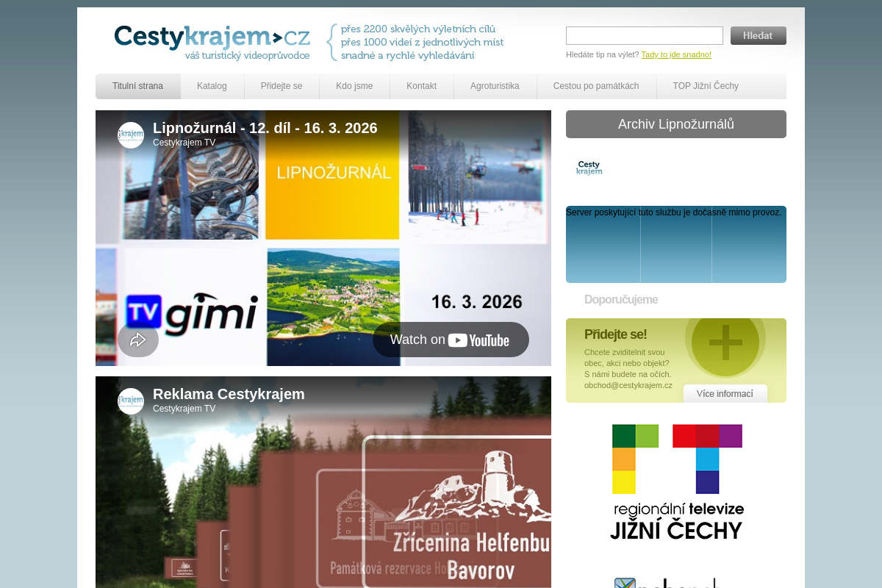Click channel avatar on Reklama Cestykrajem video
The height and width of the screenshot is (588, 882).
coord(131,401)
